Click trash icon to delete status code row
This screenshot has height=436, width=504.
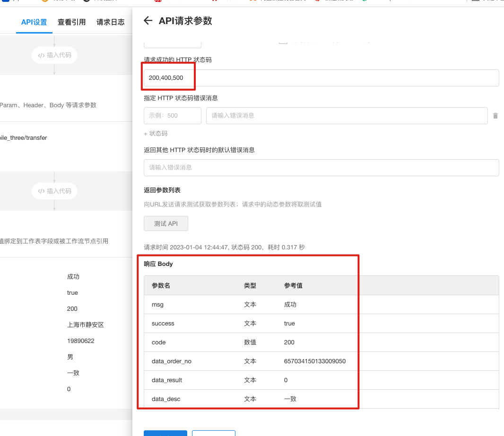tap(495, 116)
